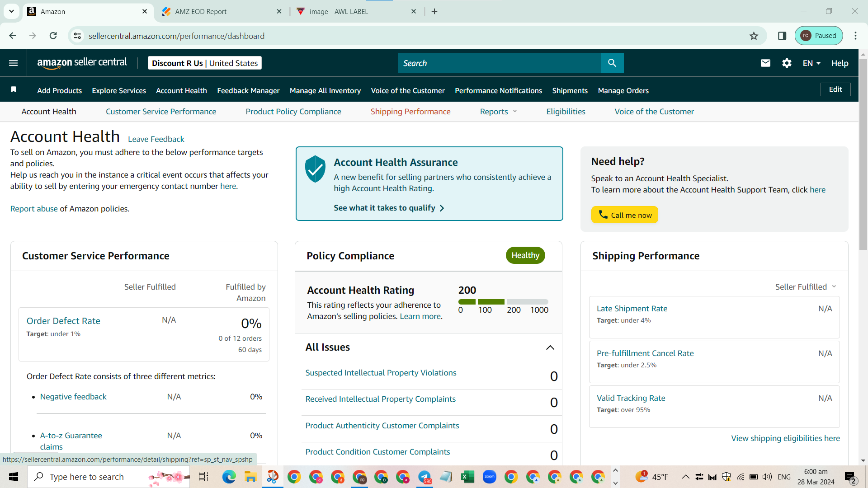The height and width of the screenshot is (488, 868).
Task: Go back to the previous page
Action: tap(13, 36)
